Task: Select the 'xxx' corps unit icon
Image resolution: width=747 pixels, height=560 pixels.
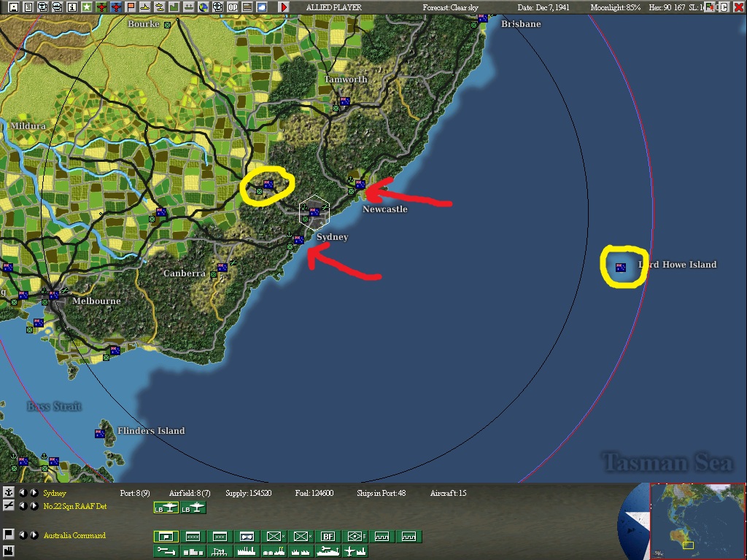Action: point(220,537)
